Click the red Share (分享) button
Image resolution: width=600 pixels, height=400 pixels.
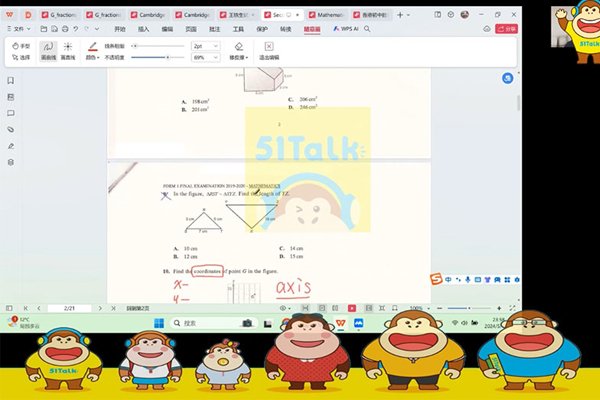(506, 29)
